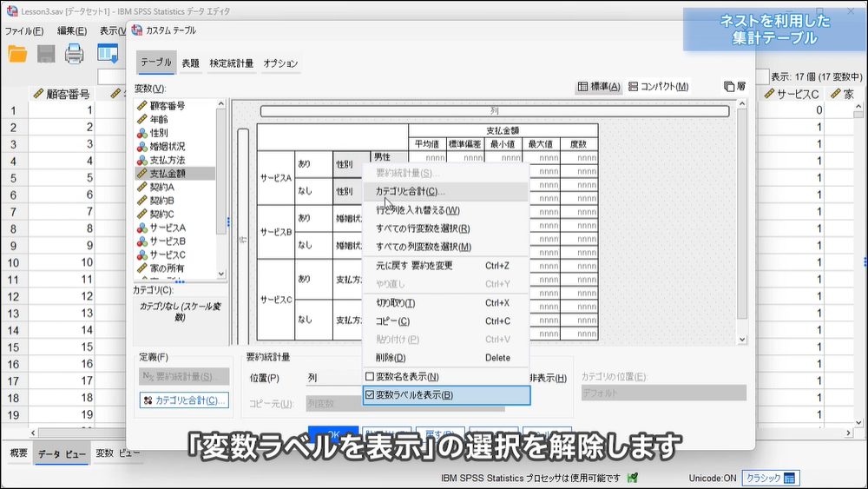The height and width of the screenshot is (489, 868).
Task: Choose 削除(D) from context menu
Action: pyautogui.click(x=445, y=358)
